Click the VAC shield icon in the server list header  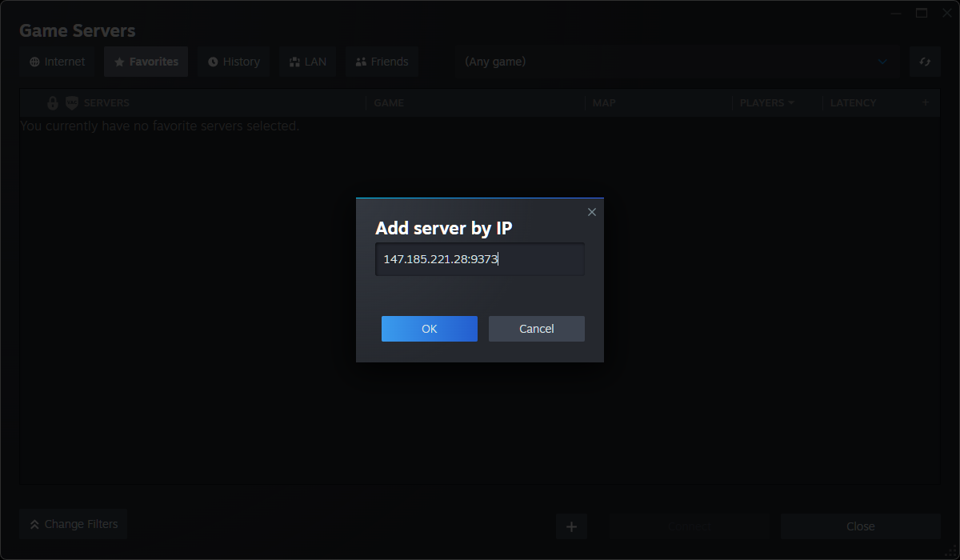(x=71, y=102)
